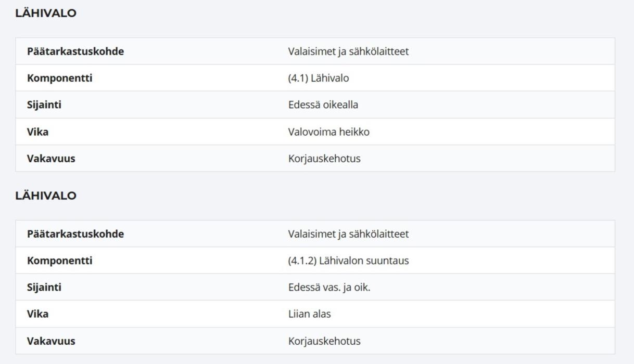This screenshot has height=364, width=634.
Task: Click Komponentti label beside Lähivalon suuntaus
Action: (x=59, y=261)
